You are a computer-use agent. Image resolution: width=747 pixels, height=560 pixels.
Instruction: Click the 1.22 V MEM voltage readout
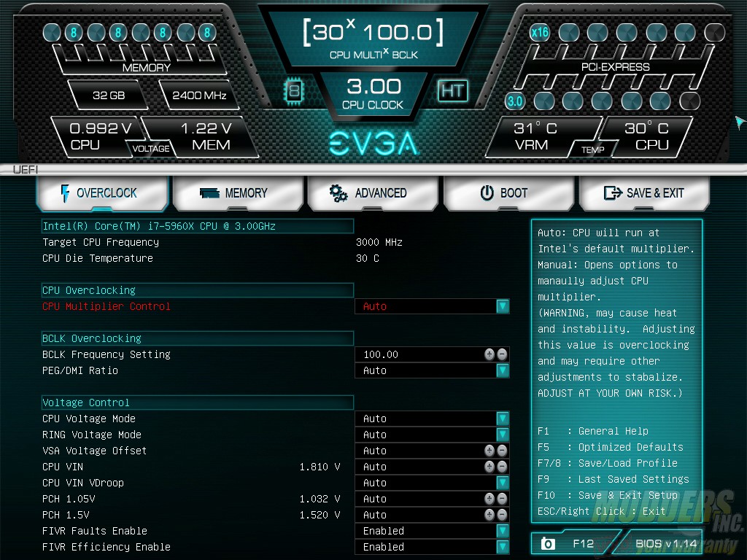pyautogui.click(x=207, y=136)
